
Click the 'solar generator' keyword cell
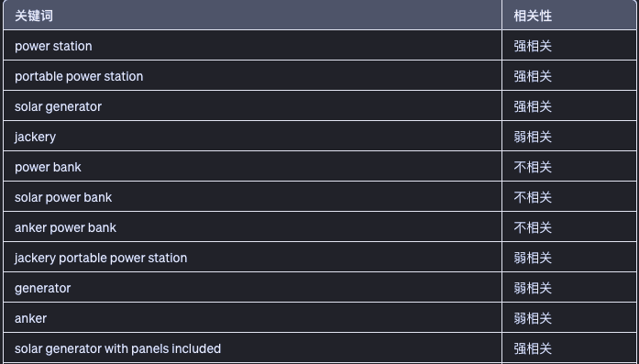point(252,106)
